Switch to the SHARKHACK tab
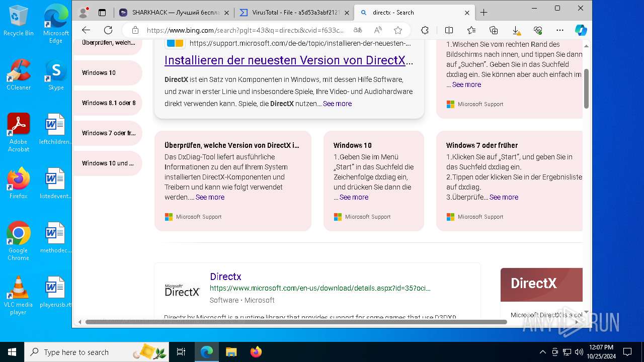This screenshot has height=362, width=644. (174, 13)
